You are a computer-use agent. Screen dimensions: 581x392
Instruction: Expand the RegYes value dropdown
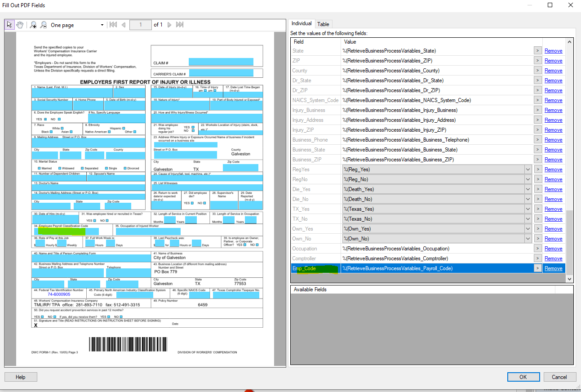[528, 169]
